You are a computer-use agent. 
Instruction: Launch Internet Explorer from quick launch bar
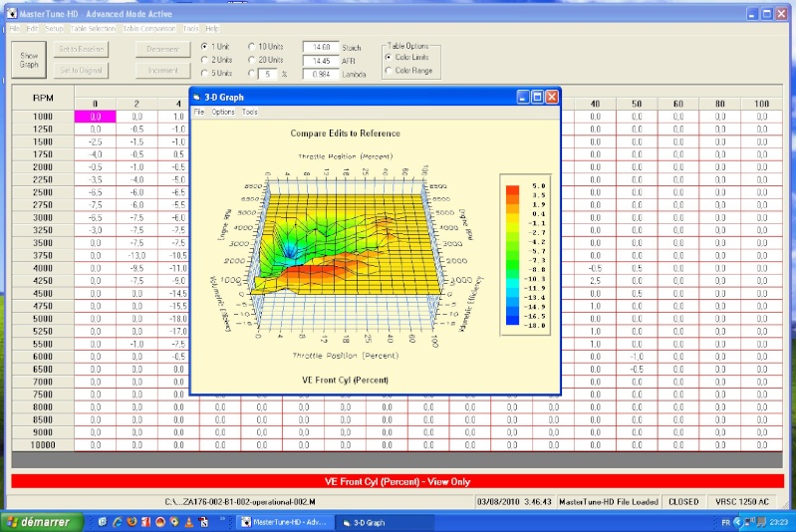pos(118,522)
